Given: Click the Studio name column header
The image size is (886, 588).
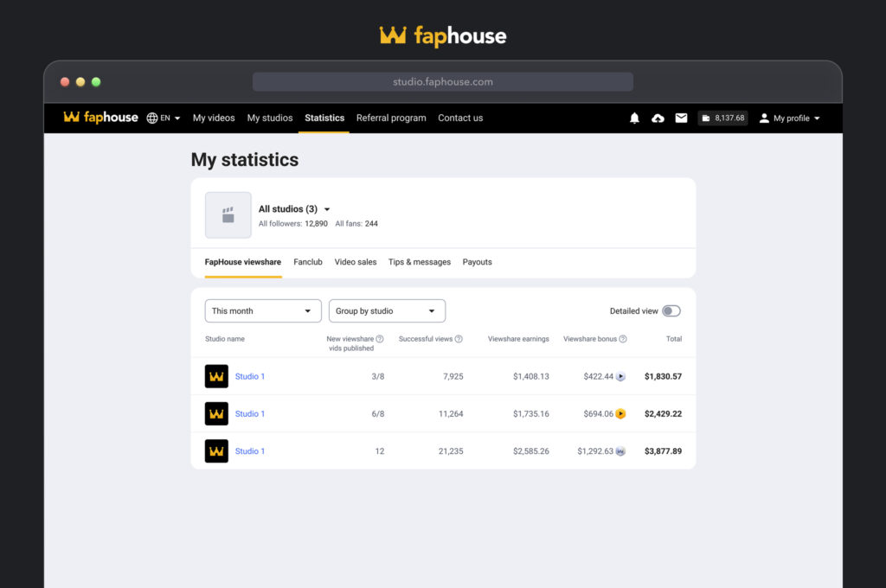Looking at the screenshot, I should [225, 339].
